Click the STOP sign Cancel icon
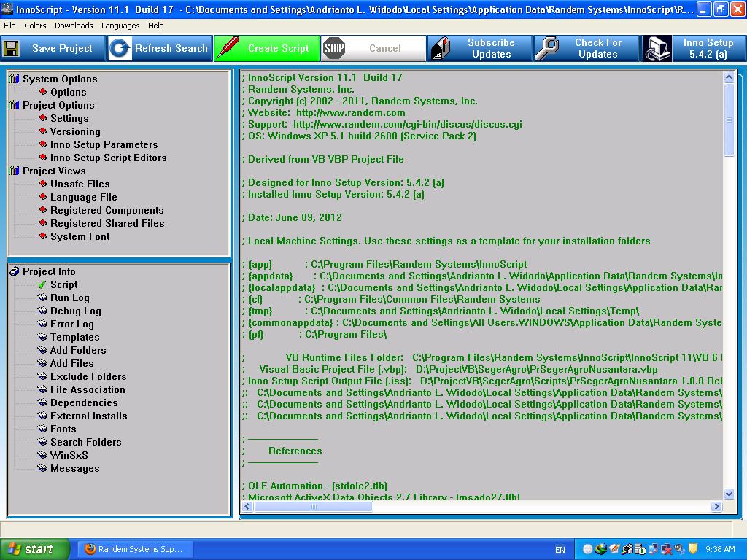Screen dimensions: 747x560 pos(334,49)
